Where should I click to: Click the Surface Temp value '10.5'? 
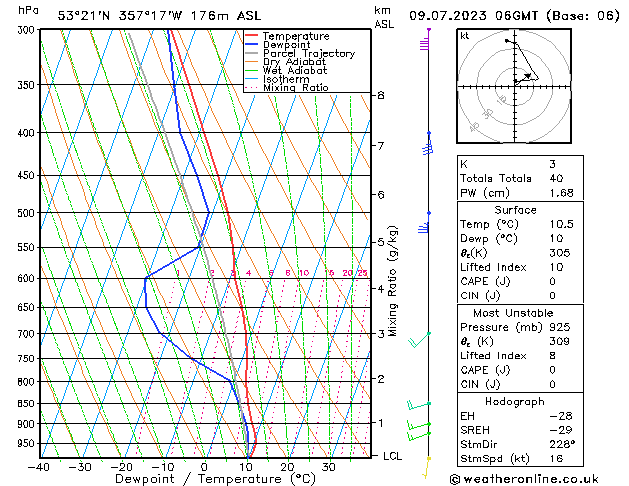(x=561, y=224)
